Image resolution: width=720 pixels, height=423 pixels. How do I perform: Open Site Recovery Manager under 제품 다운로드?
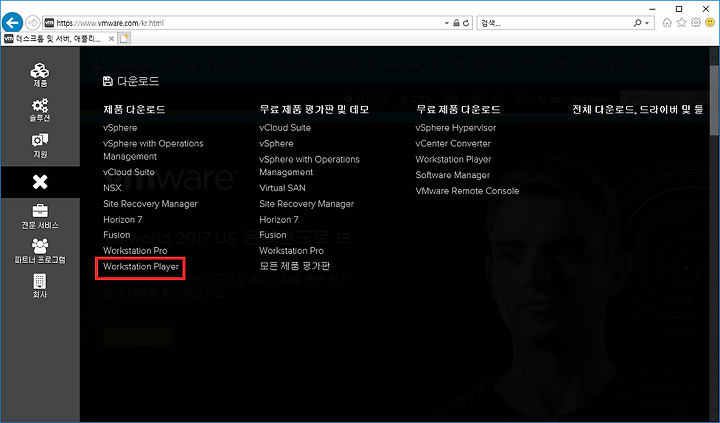pos(150,203)
